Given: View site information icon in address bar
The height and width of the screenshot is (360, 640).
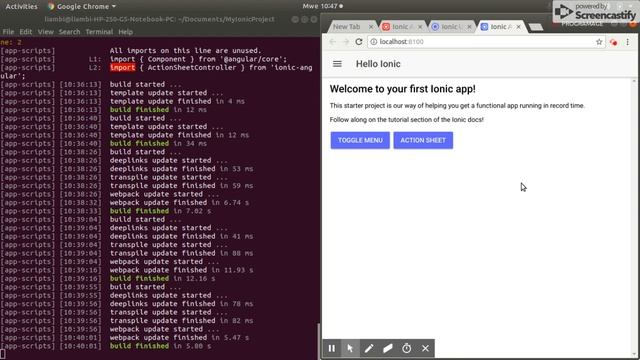Looking at the screenshot, I should (373, 42).
